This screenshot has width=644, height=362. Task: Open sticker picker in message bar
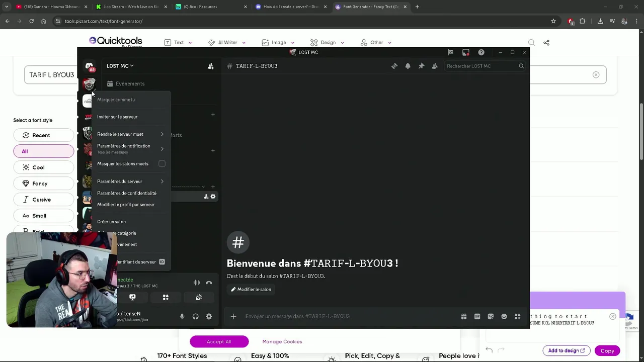(491, 316)
